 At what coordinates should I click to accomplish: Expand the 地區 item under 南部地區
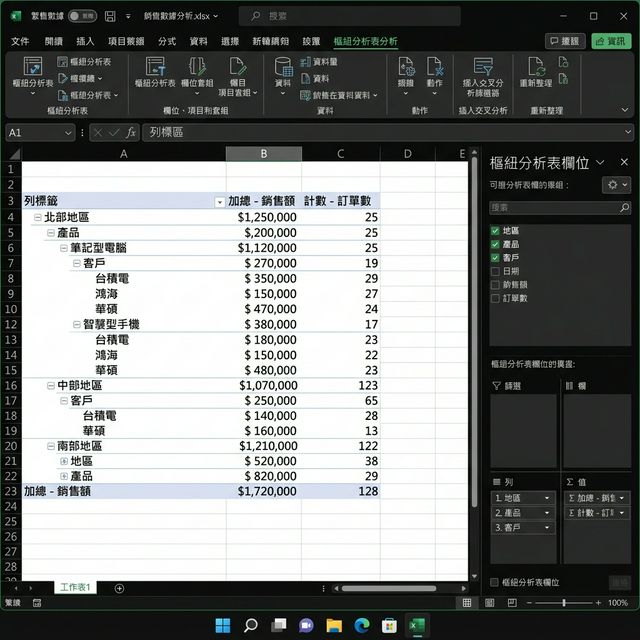64,461
